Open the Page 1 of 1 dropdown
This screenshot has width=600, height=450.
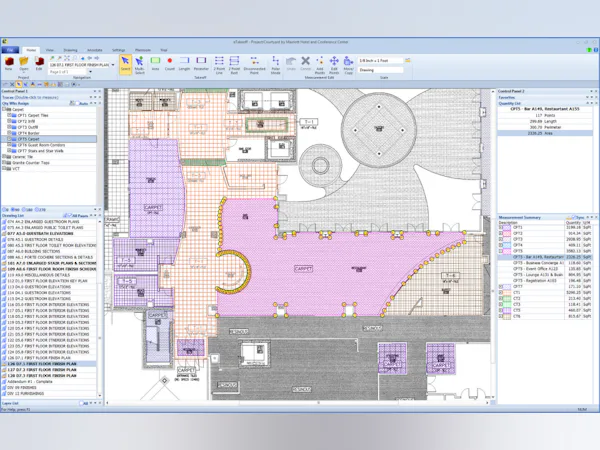click(90, 72)
